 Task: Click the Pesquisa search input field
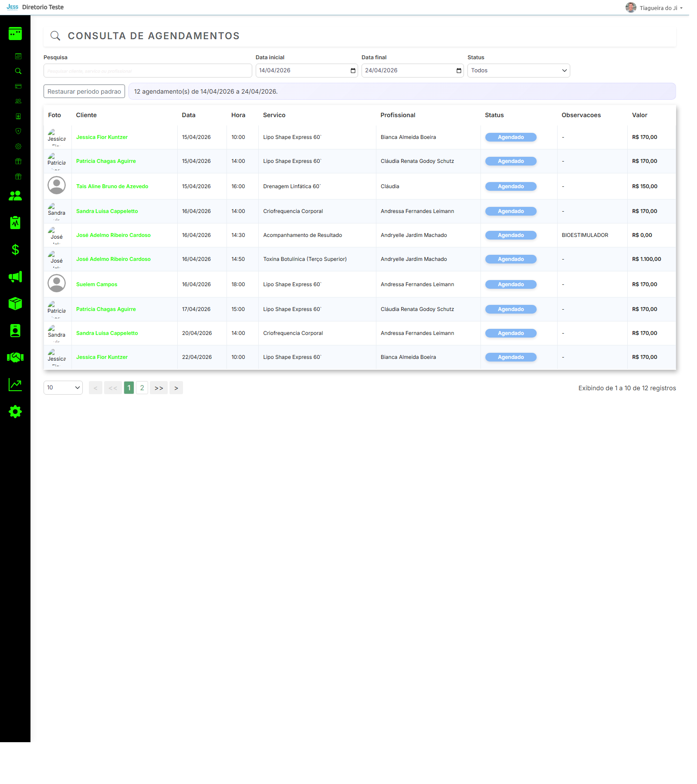click(x=148, y=71)
